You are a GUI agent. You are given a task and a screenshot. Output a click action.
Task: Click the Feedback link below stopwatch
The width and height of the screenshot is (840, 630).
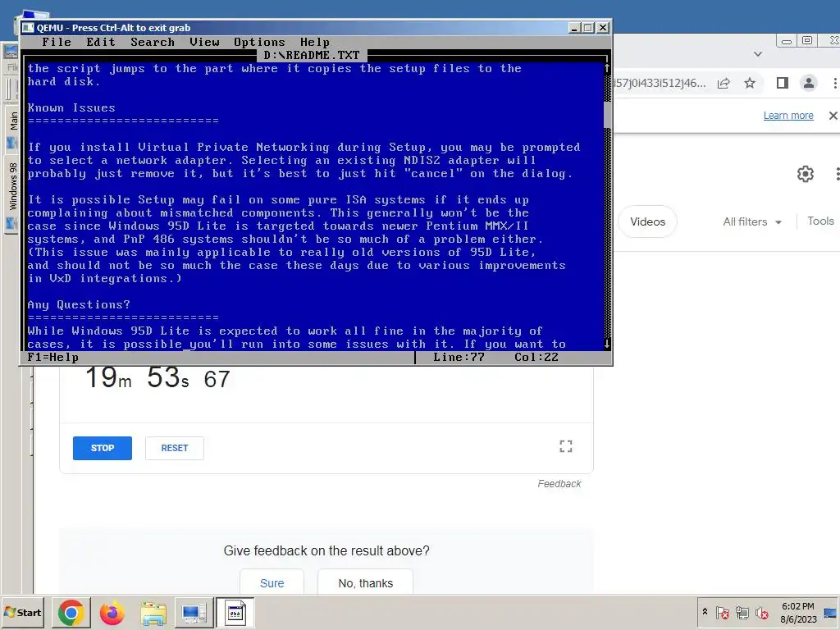[x=559, y=484]
